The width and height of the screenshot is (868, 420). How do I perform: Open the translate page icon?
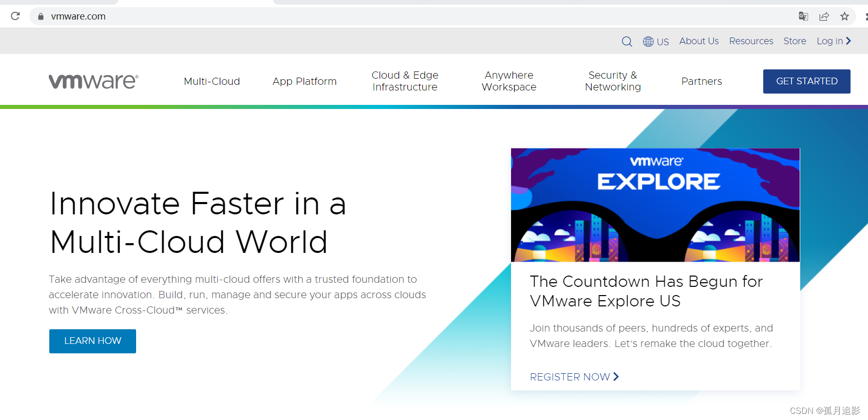click(804, 16)
